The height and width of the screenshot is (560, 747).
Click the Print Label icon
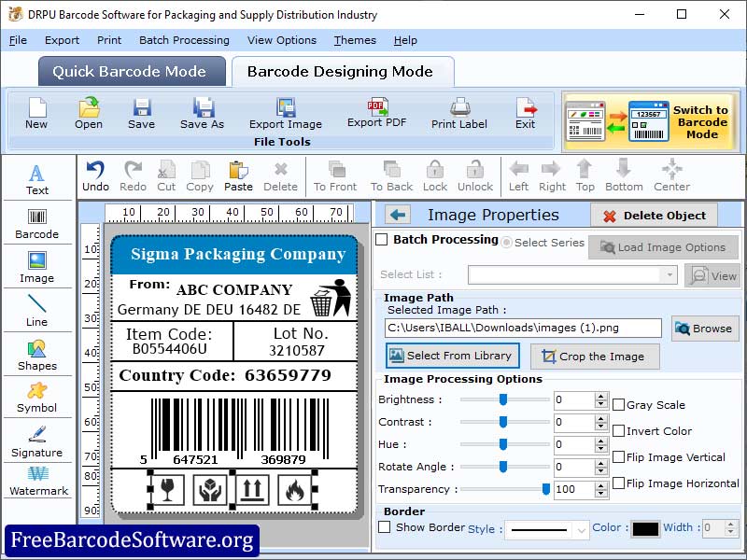(458, 114)
